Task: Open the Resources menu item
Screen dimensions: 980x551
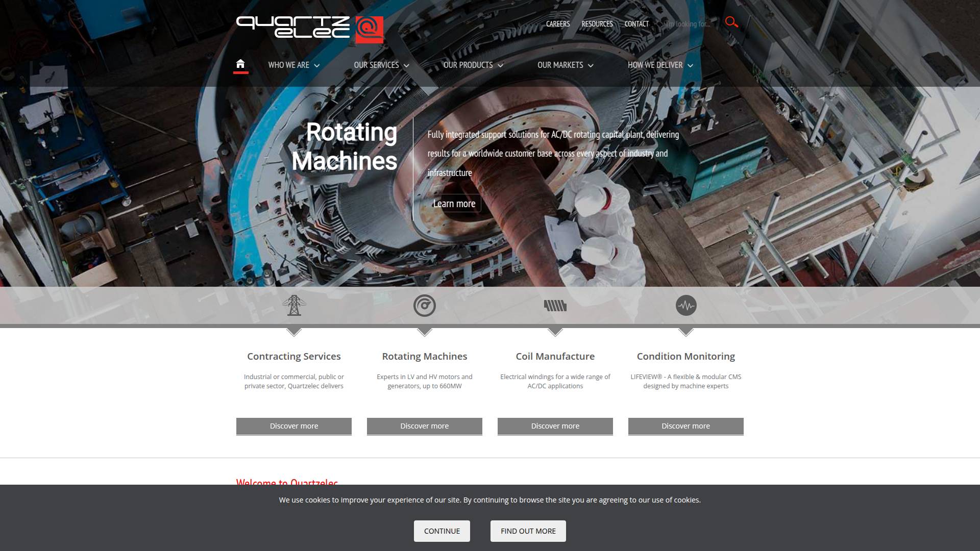Action: click(x=597, y=24)
